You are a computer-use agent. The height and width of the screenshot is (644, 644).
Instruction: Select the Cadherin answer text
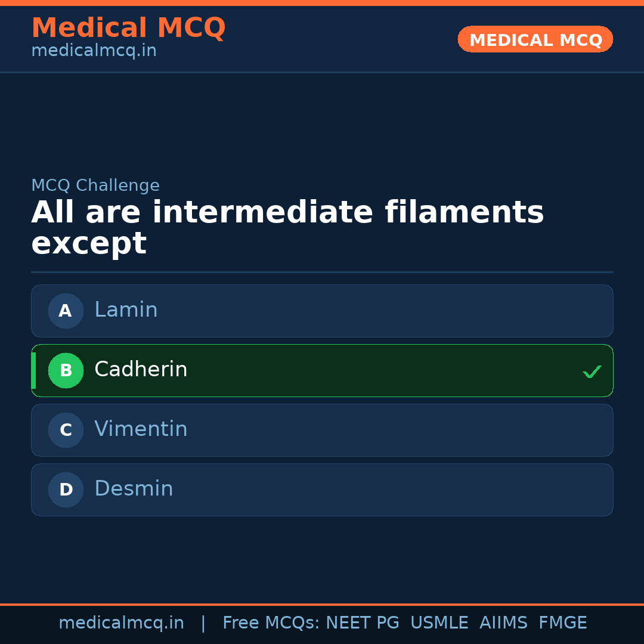click(141, 370)
